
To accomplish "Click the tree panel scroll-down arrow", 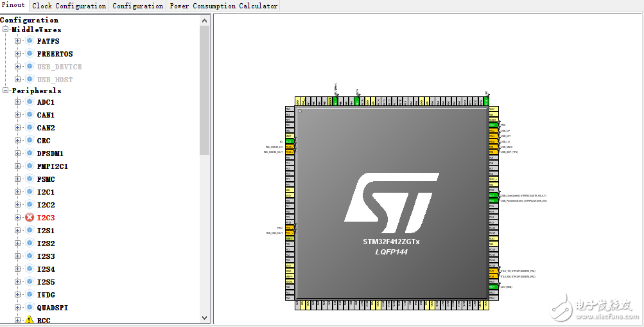I will 205,318.
